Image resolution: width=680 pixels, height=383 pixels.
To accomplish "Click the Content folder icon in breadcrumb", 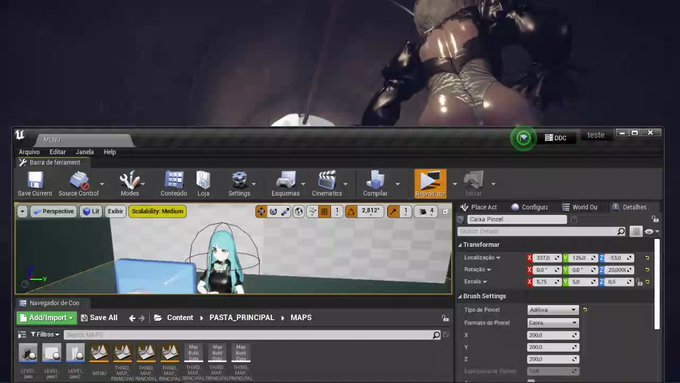I will tap(158, 318).
